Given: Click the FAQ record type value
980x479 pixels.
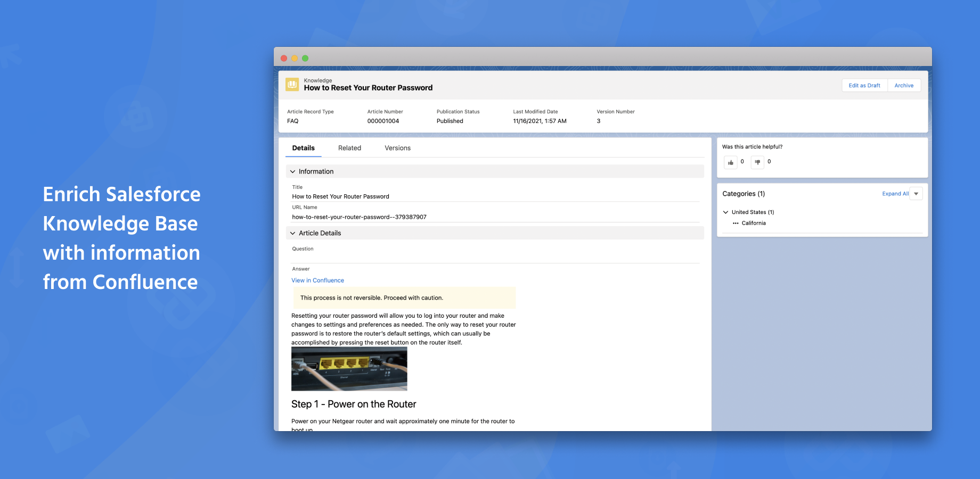Looking at the screenshot, I should coord(293,121).
